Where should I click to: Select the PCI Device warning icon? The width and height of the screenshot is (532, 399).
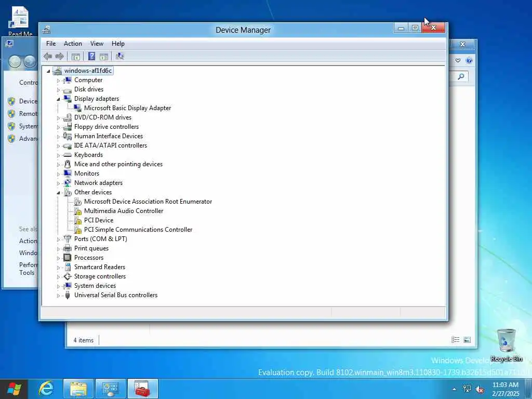[77, 220]
